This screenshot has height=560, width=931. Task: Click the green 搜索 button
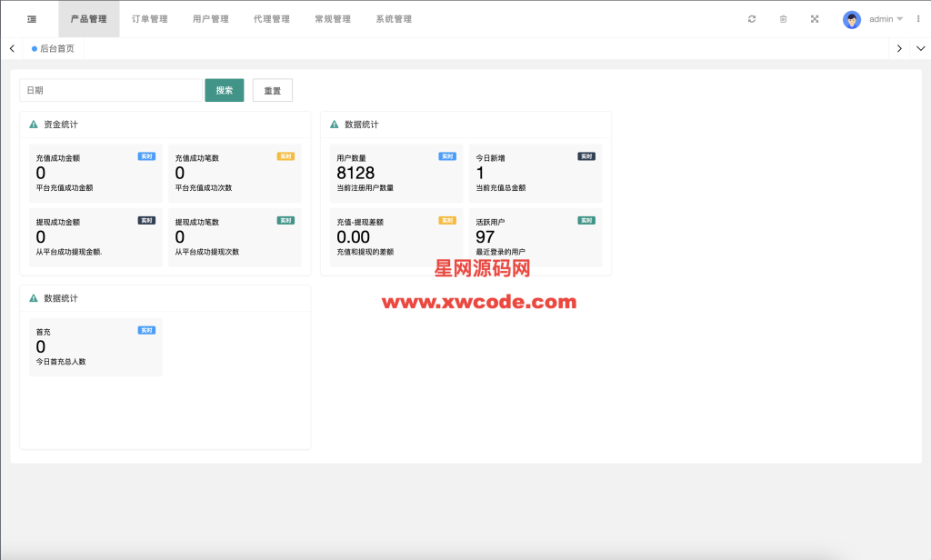tap(225, 90)
